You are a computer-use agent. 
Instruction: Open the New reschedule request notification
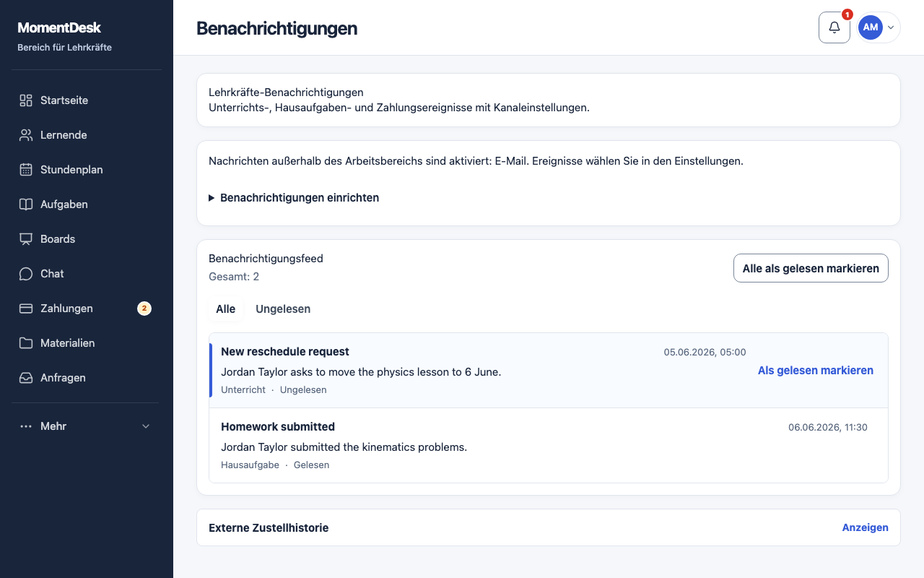(549, 371)
